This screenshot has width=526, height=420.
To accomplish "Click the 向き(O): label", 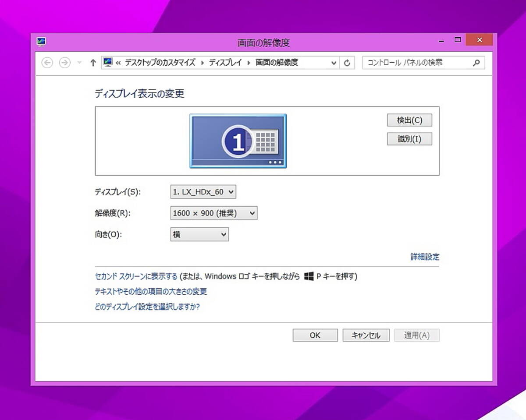I will 108,235.
